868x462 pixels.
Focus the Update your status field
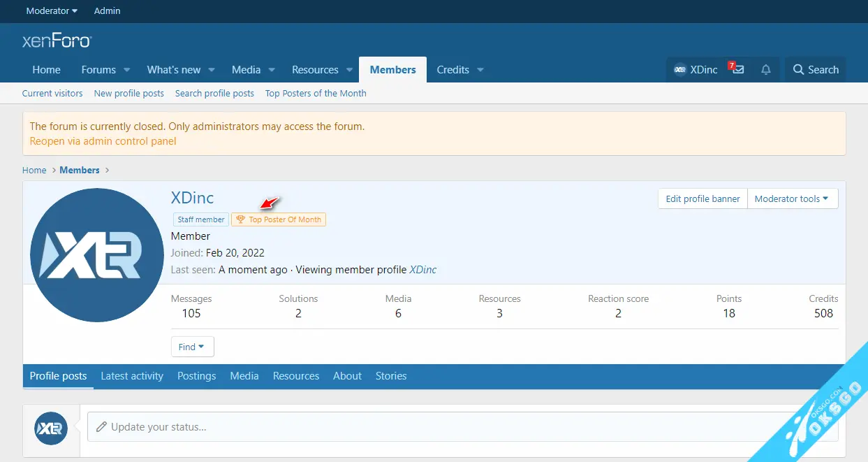point(462,426)
